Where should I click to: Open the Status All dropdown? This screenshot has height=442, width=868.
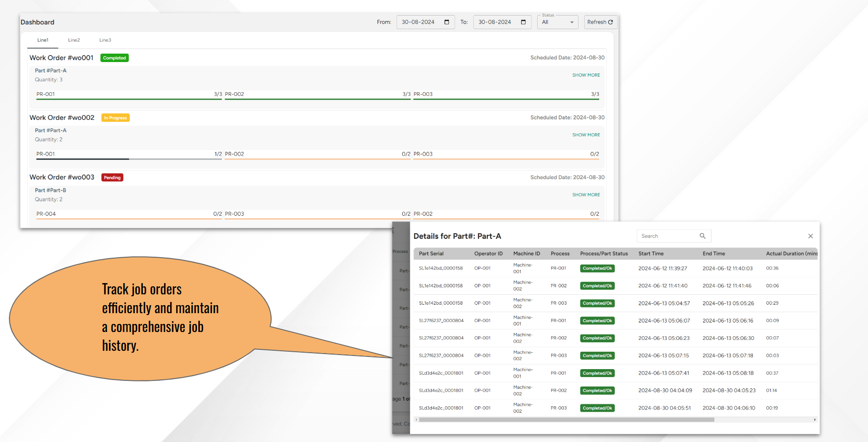click(x=558, y=22)
